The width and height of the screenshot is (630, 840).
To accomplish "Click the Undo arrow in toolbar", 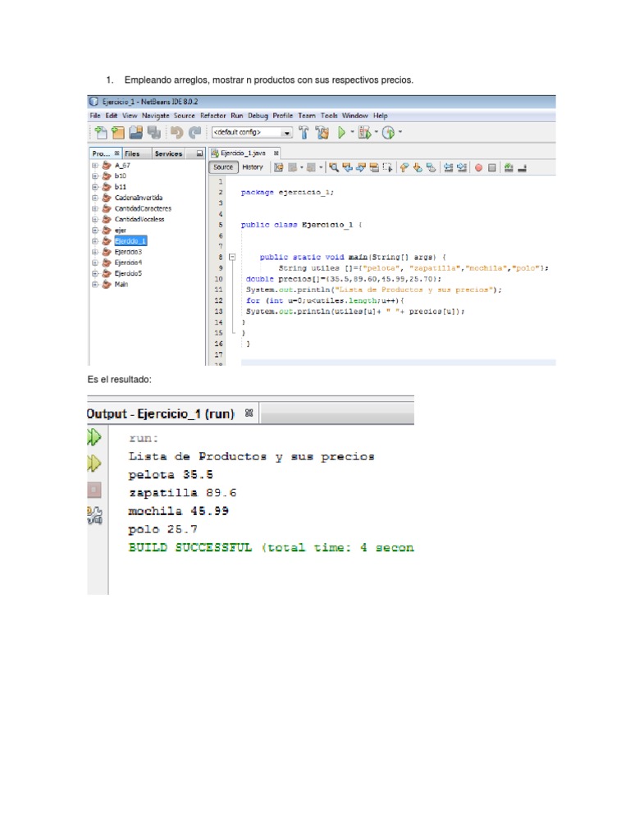I will click(x=176, y=132).
